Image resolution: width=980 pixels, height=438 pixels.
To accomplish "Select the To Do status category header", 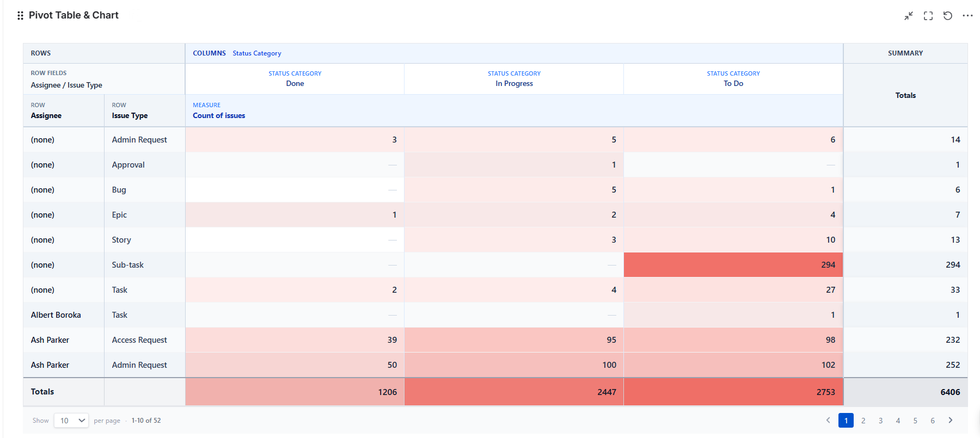I will click(x=733, y=79).
